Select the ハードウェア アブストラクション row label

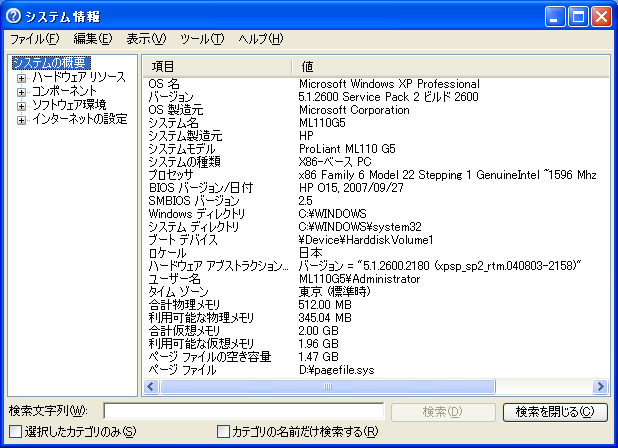tap(219, 266)
